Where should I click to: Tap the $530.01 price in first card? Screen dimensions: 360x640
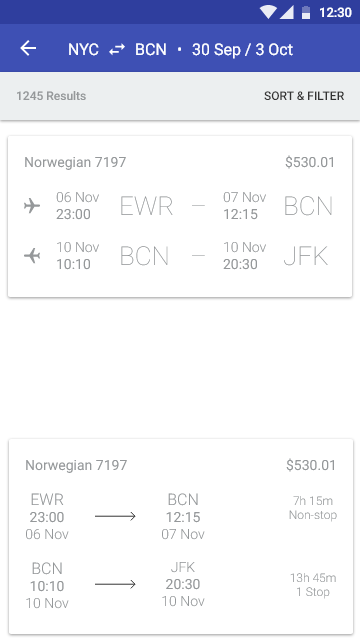pos(310,162)
